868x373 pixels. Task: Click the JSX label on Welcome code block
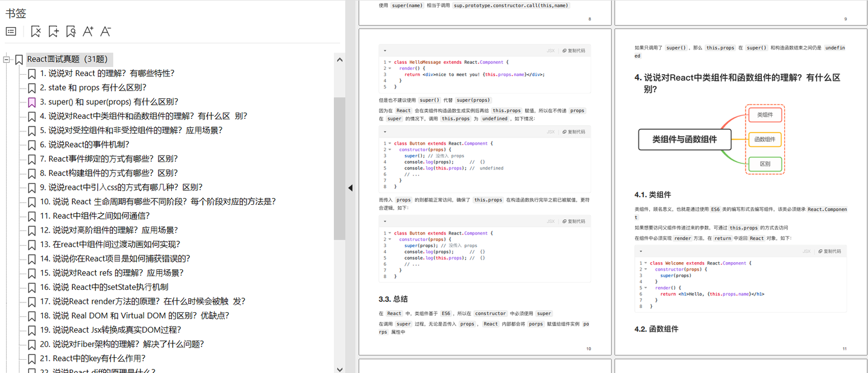pos(806,251)
